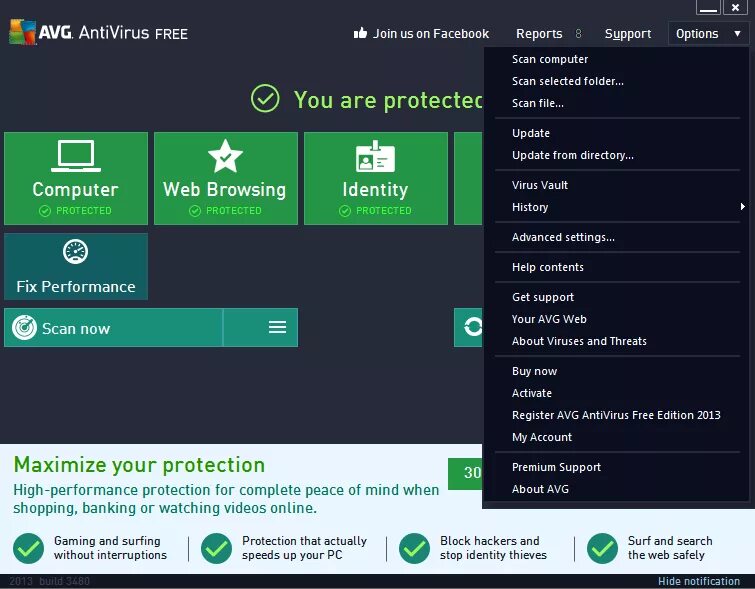Click the AVG logo icon

click(22, 32)
